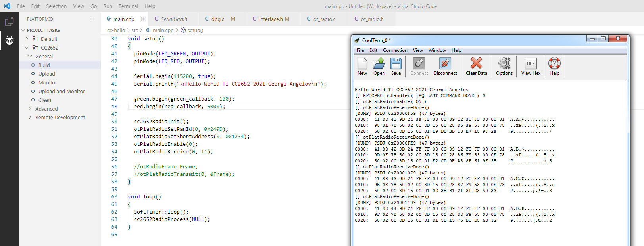Open the Go menu in VS Code
The image size is (644, 246).
tap(94, 6)
